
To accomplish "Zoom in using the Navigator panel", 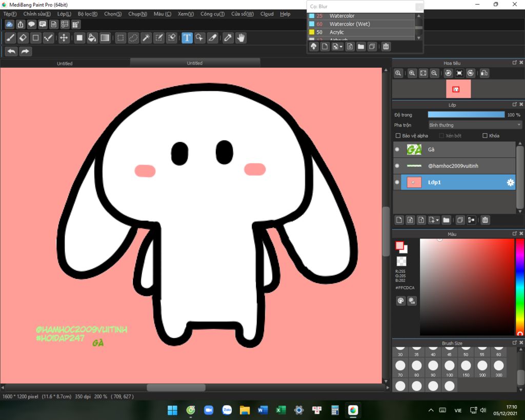I will click(412, 73).
